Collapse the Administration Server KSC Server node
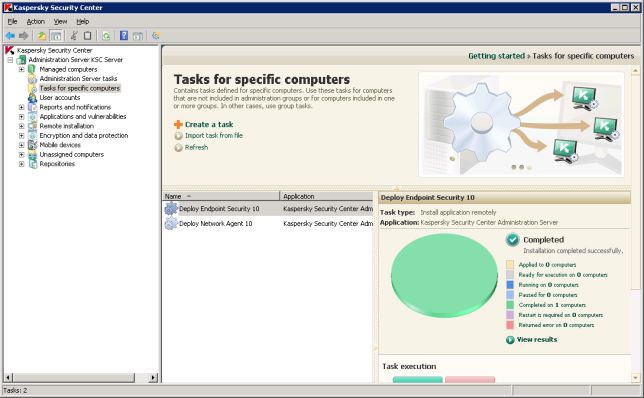This screenshot has width=644, height=398. click(x=10, y=60)
